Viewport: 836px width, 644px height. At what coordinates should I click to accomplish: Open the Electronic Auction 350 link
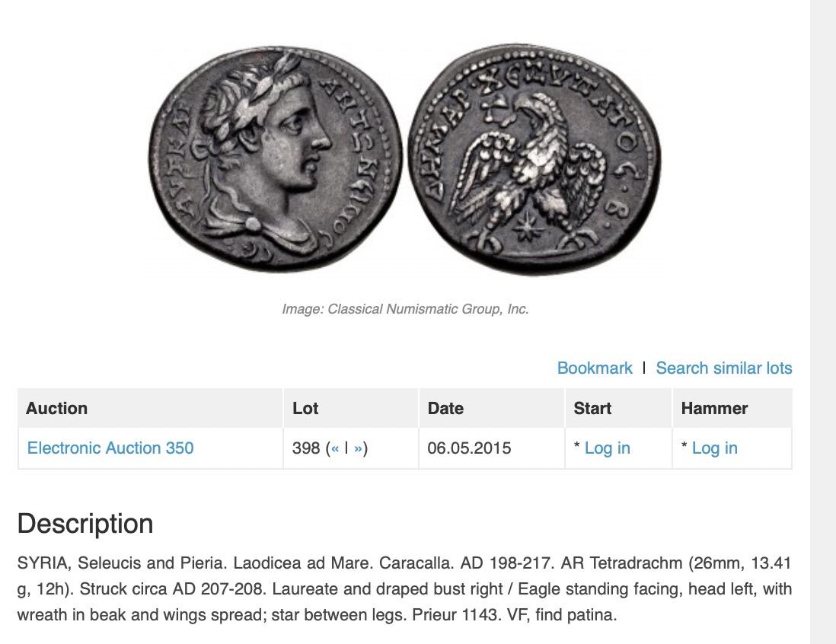[x=110, y=448]
